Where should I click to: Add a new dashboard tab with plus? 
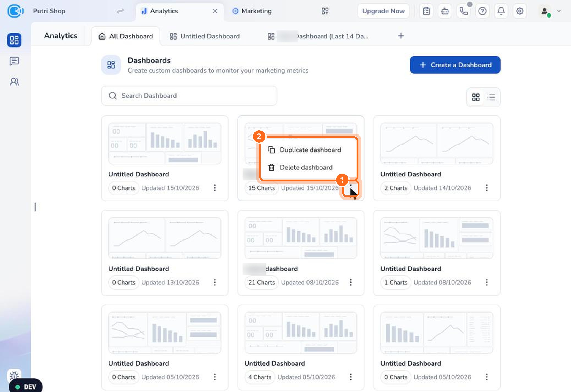pyautogui.click(x=401, y=36)
